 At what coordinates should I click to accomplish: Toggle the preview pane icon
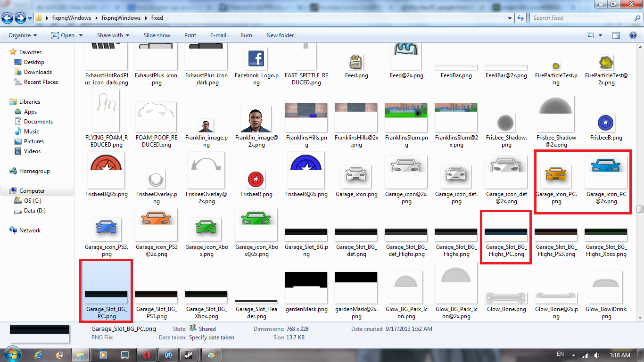pyautogui.click(x=616, y=35)
